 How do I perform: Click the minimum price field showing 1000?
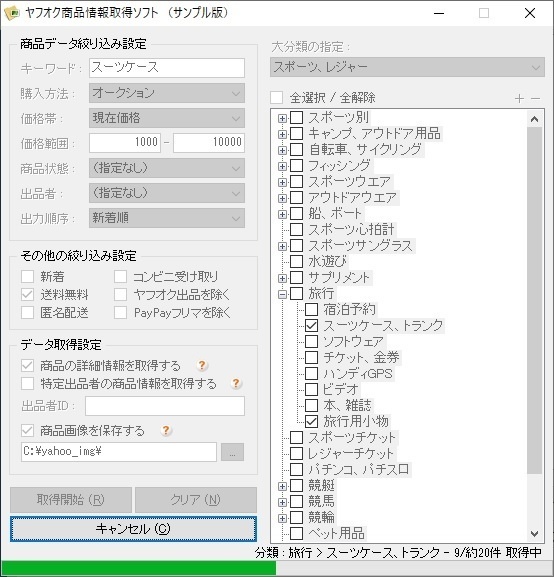point(125,143)
